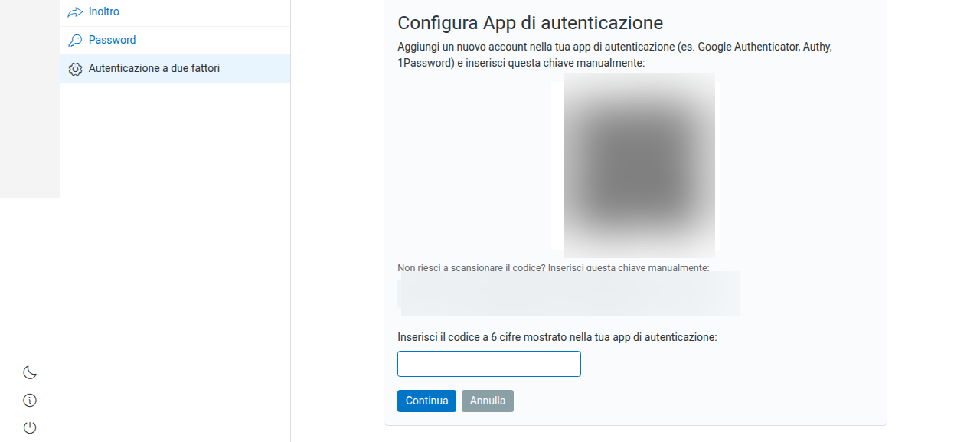Open the Password settings section
Screen dimensions: 980x442
175,41
